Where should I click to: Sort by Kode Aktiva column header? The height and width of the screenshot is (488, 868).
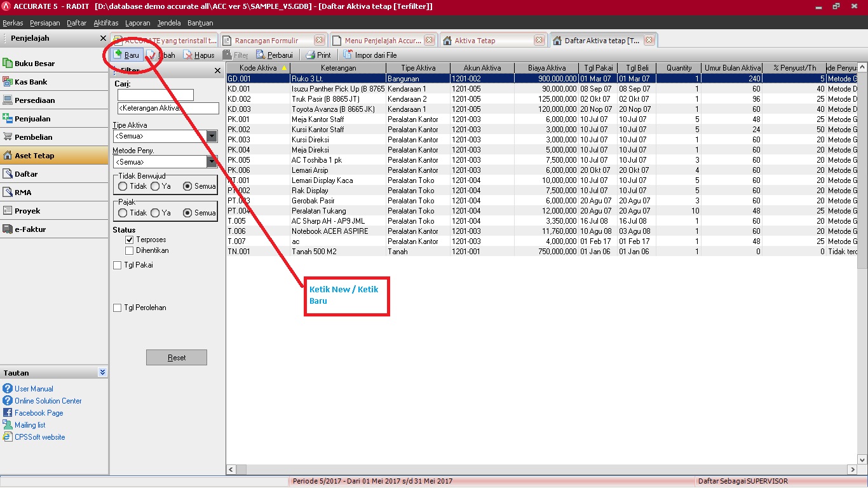(258, 68)
